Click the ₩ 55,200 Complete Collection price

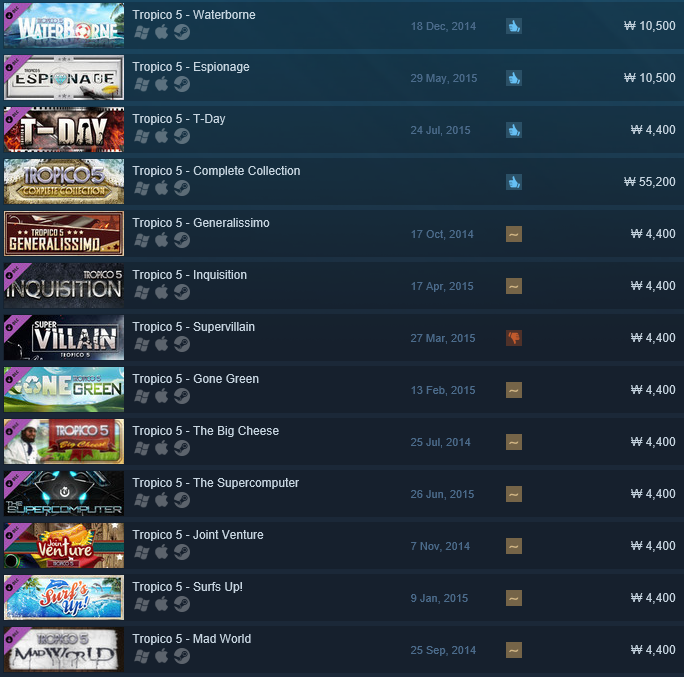point(650,182)
